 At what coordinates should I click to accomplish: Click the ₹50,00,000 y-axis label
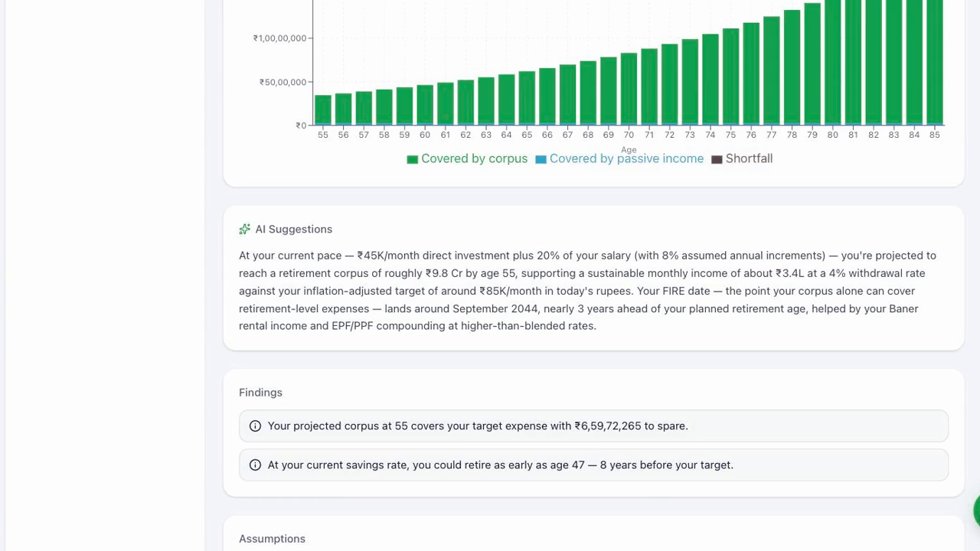[x=283, y=83]
